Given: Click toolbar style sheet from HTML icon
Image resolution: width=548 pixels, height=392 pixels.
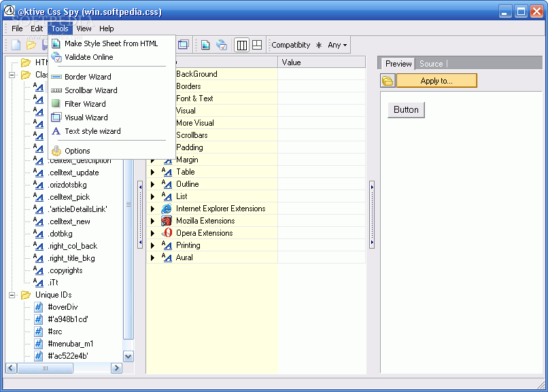Looking at the screenshot, I should (205, 45).
